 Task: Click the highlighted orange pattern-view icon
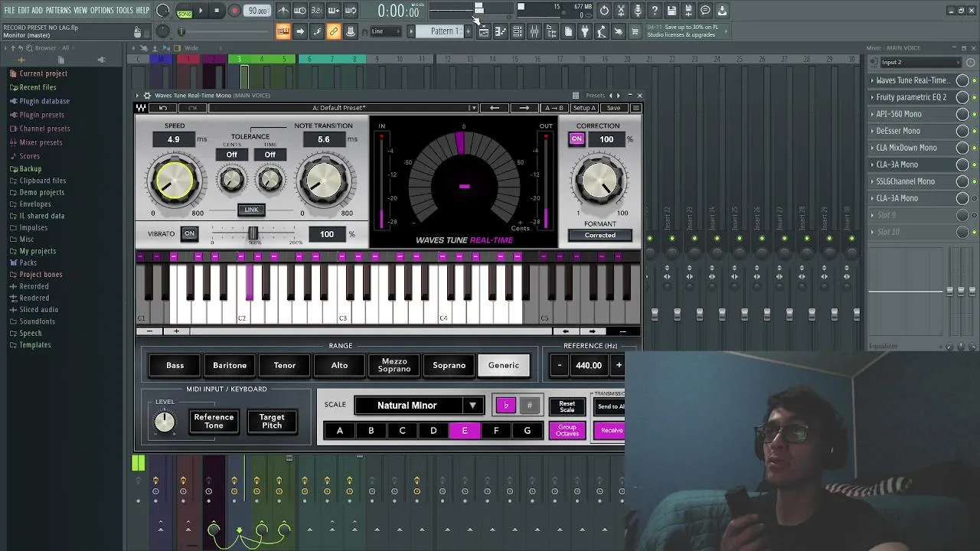(283, 31)
